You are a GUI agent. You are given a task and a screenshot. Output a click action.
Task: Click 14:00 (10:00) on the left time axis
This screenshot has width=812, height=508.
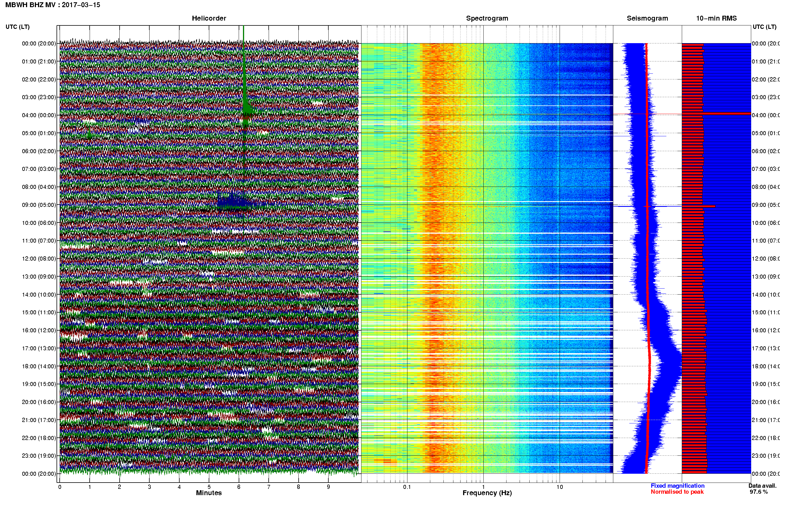click(39, 295)
